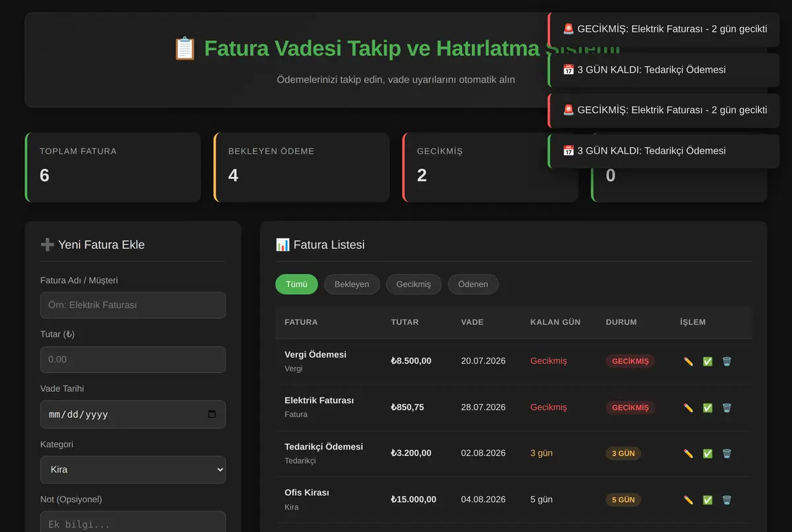Click the 04.08.2026 due date

(483, 500)
